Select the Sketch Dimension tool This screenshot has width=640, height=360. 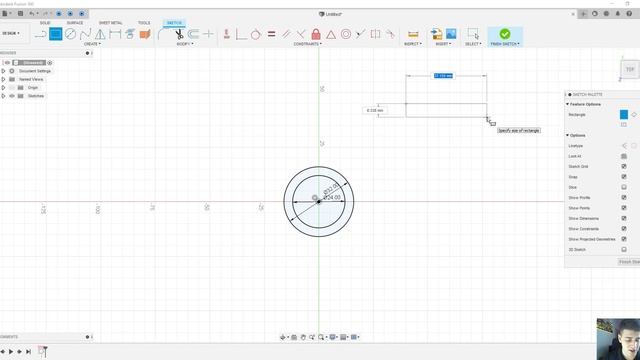coord(115,34)
